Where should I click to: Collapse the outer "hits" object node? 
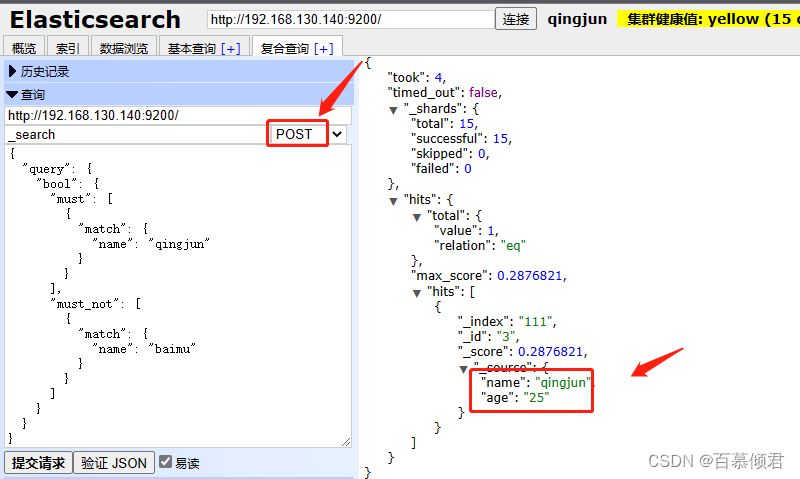click(393, 201)
